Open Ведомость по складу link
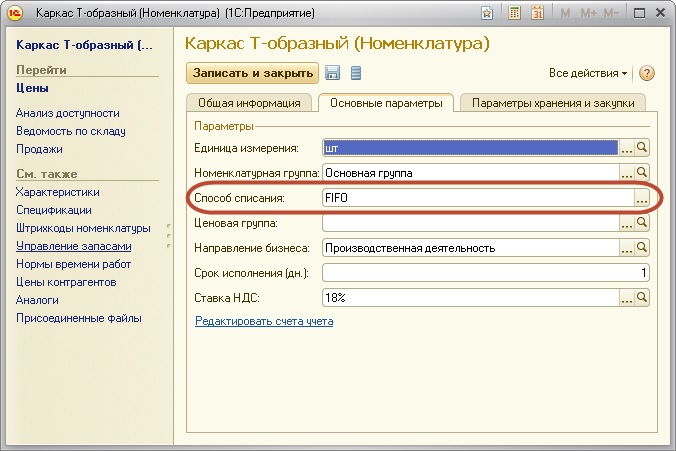 [71, 131]
